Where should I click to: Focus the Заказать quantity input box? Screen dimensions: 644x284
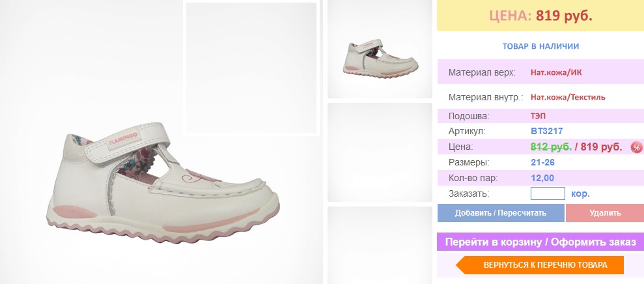click(x=548, y=193)
